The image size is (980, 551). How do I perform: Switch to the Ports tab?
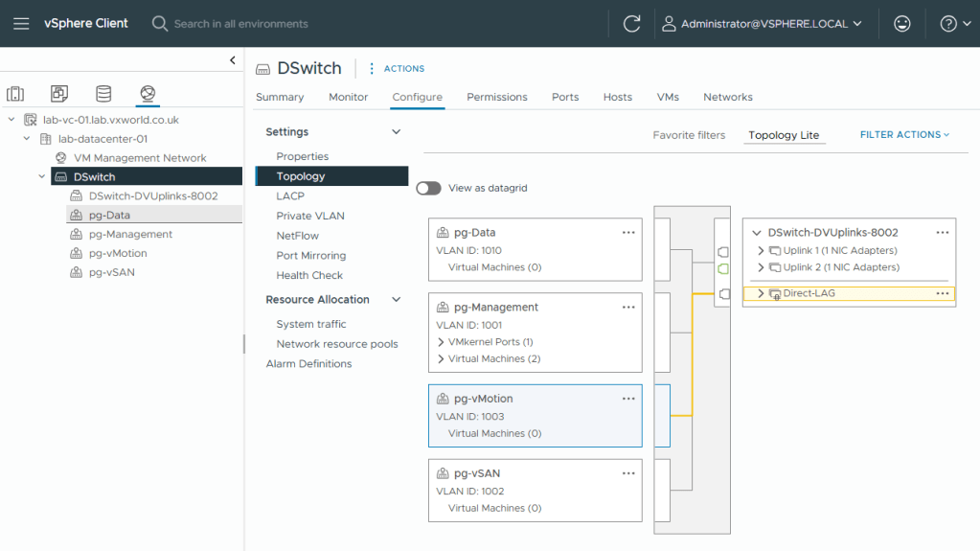coord(565,97)
